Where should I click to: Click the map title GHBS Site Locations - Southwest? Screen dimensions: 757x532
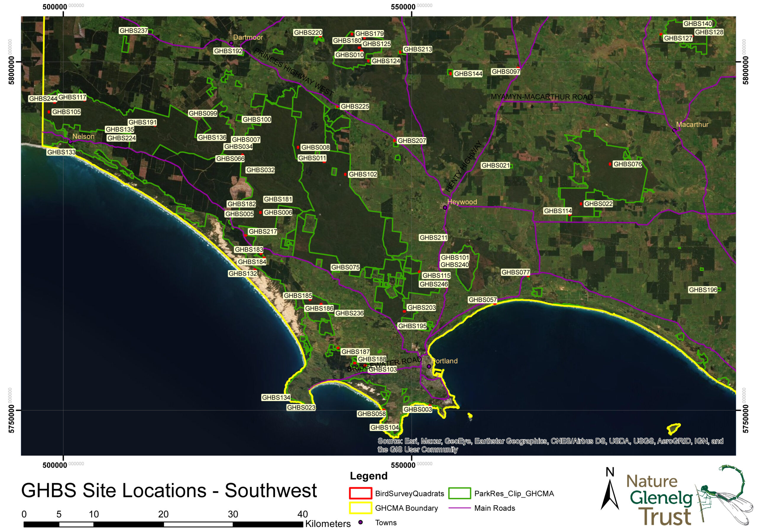tap(169, 490)
